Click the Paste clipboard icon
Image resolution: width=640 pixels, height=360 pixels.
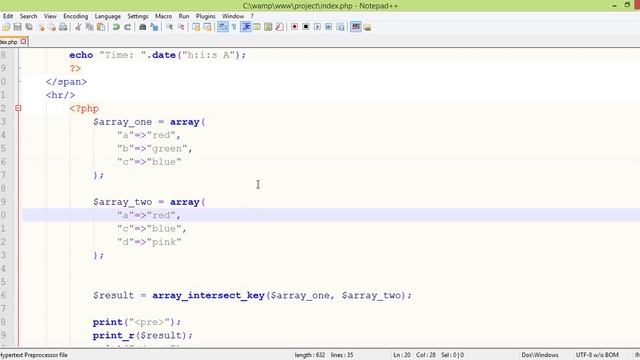(x=100, y=27)
